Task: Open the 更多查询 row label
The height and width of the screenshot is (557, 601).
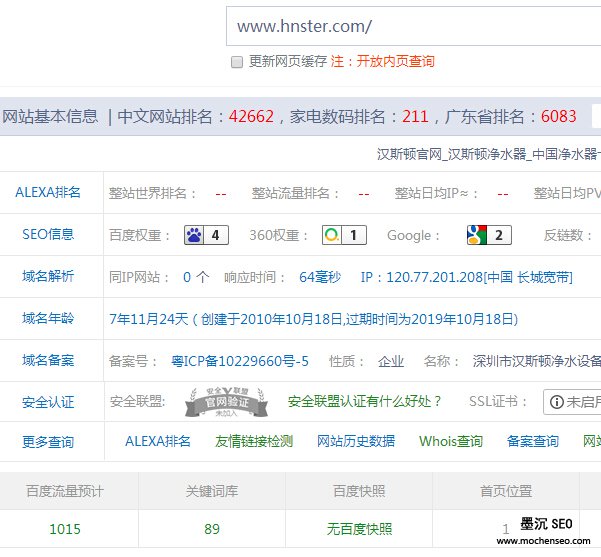Action: pos(48,442)
